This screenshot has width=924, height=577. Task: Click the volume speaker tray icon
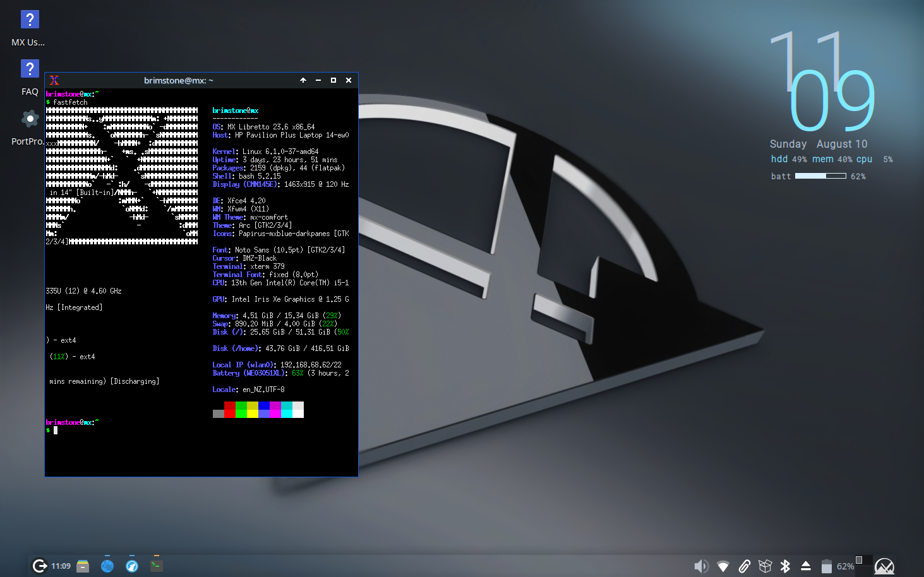(x=701, y=566)
